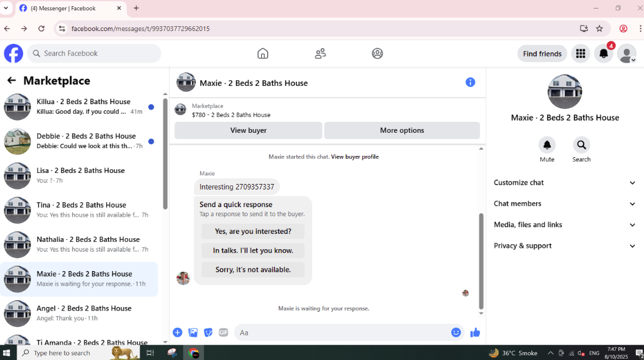The image size is (644, 360).
Task: Send a thumbs up like
Action: [475, 333]
